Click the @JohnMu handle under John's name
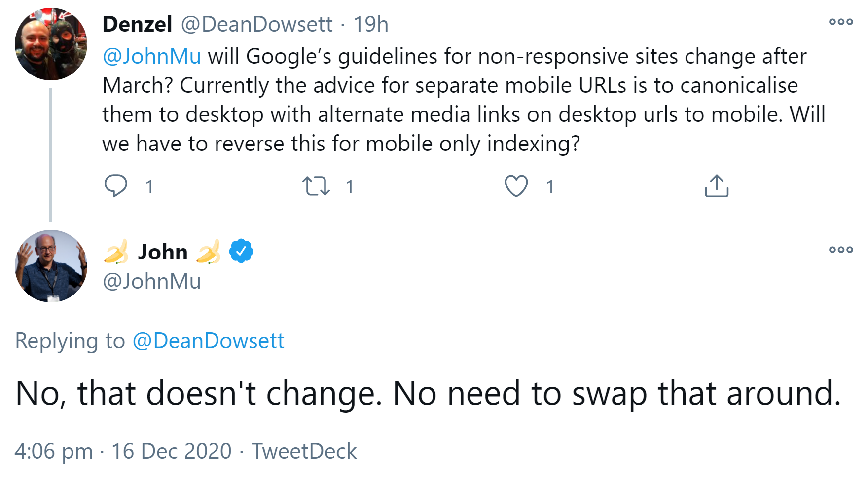The height and width of the screenshot is (480, 868). pyautogui.click(x=151, y=281)
